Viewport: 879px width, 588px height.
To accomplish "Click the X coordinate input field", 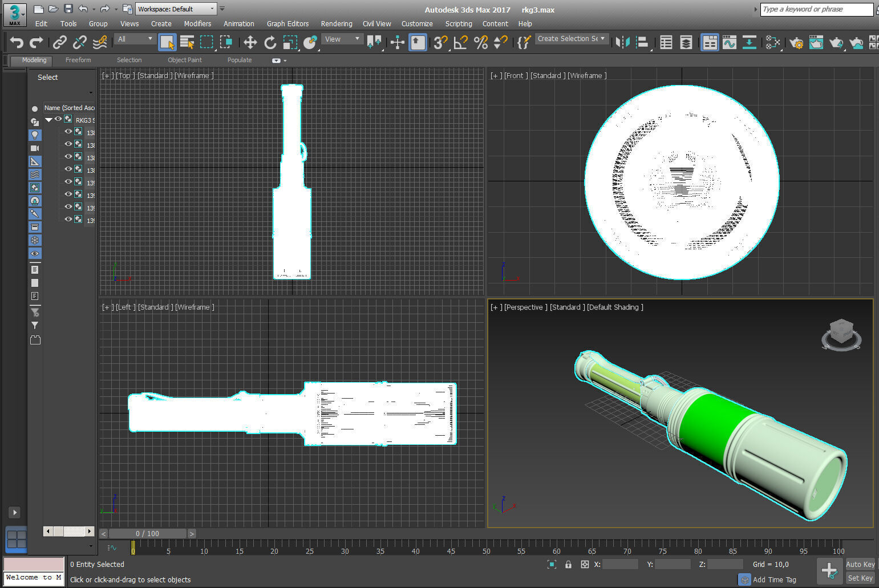I will point(620,564).
